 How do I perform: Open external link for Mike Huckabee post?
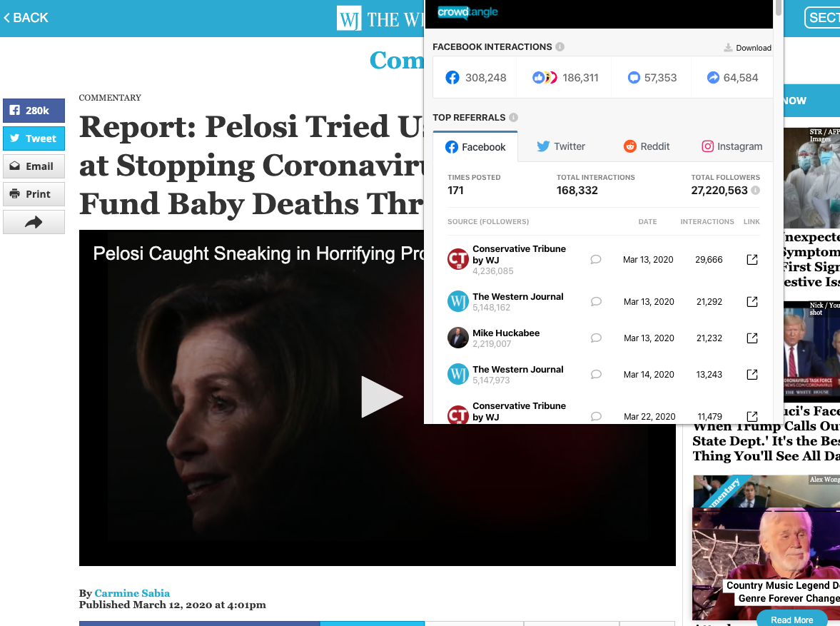pyautogui.click(x=752, y=338)
